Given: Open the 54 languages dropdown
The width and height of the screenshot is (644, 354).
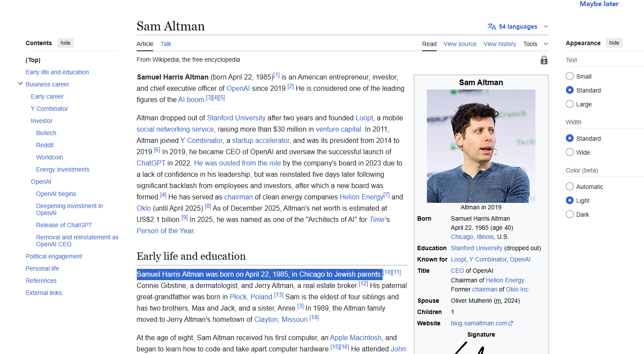Looking at the screenshot, I should 518,26.
